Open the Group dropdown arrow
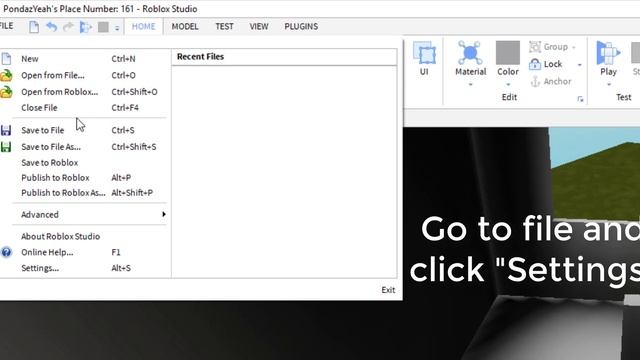The width and height of the screenshot is (640, 360). tap(574, 47)
